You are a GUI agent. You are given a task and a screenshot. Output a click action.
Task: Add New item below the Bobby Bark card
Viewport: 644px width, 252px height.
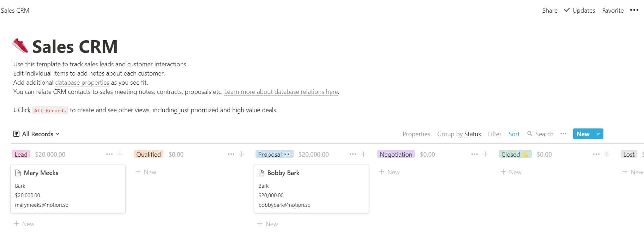[267, 224]
